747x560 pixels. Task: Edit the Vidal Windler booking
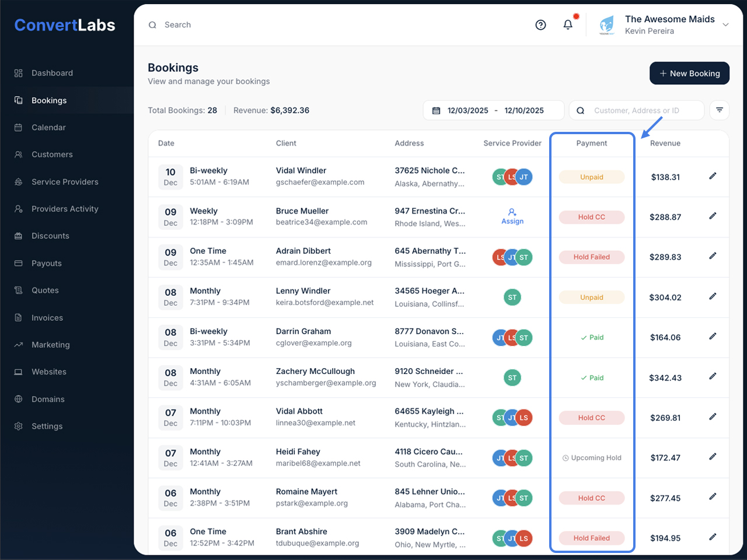tap(713, 176)
